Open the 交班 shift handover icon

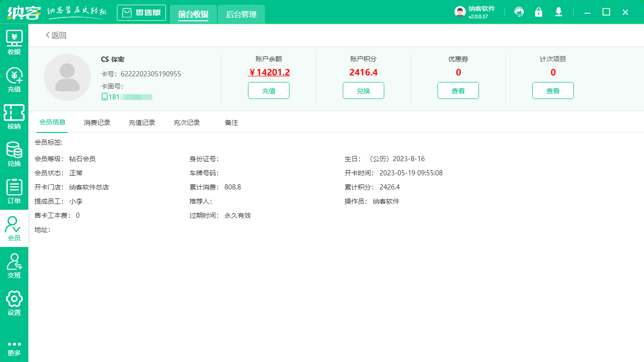[14, 266]
